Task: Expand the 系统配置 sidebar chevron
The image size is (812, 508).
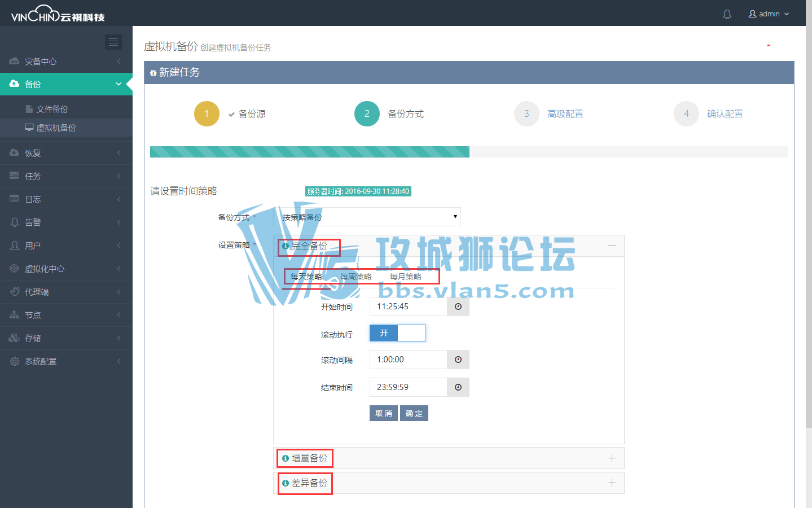Action: 118,361
